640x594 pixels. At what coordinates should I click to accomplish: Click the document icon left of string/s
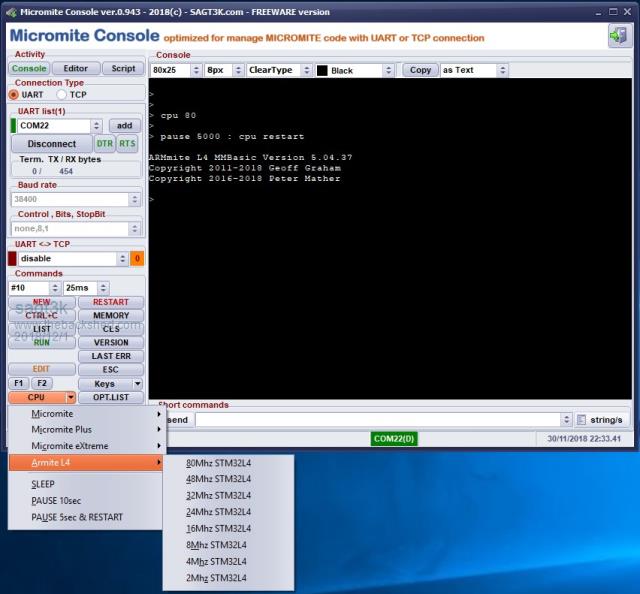pyautogui.click(x=567, y=420)
